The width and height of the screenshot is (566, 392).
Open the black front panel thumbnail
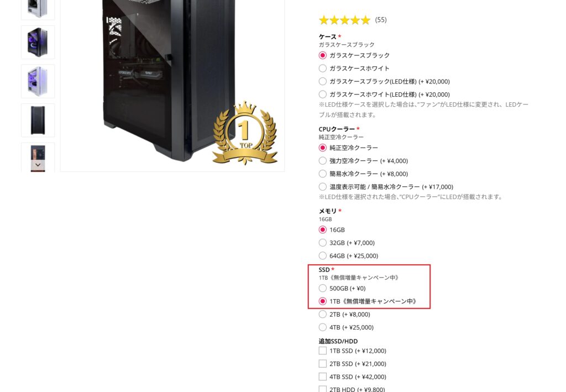click(x=38, y=120)
